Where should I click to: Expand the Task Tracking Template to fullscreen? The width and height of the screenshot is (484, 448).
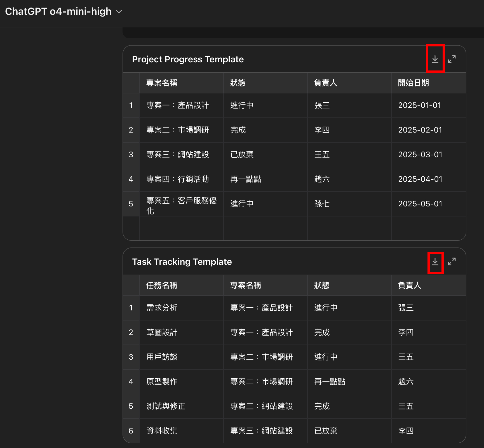[452, 261]
